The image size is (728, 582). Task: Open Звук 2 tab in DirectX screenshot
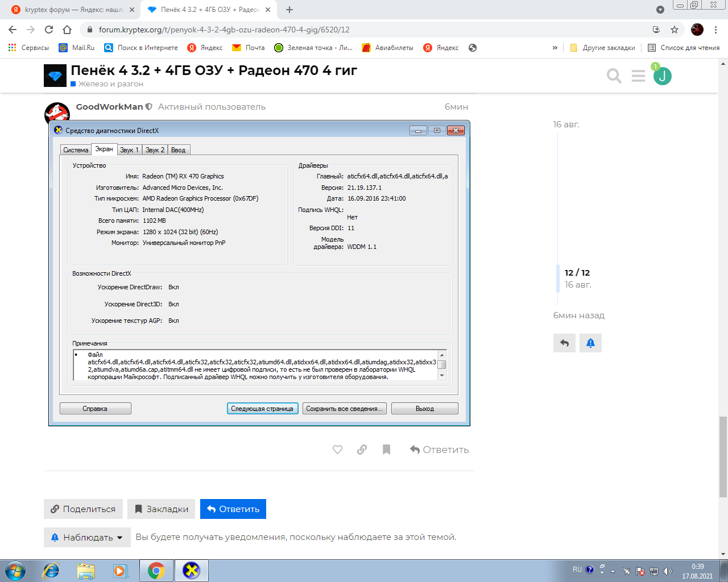[x=155, y=150]
